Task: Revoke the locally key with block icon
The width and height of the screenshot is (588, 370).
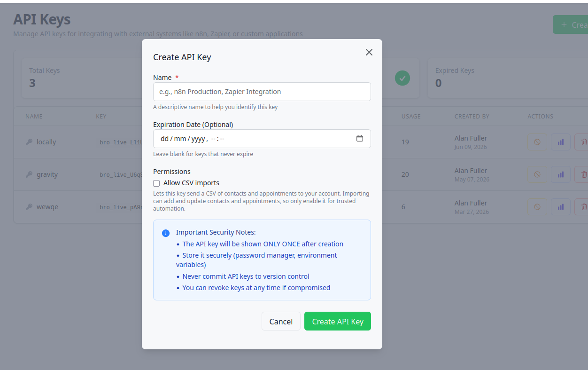Action: (537, 142)
